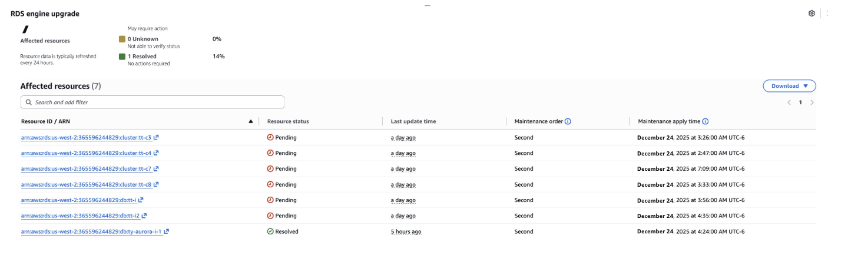Viewport: 868px width, 278px height.
Task: Click Pending status icon in cluster:tt-c7 row
Action: pos(270,169)
